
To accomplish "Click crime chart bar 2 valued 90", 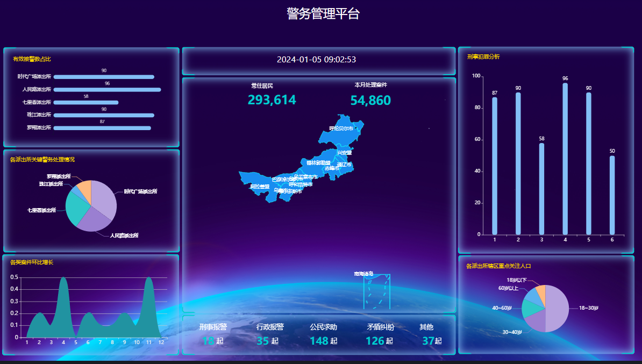I will (x=518, y=163).
